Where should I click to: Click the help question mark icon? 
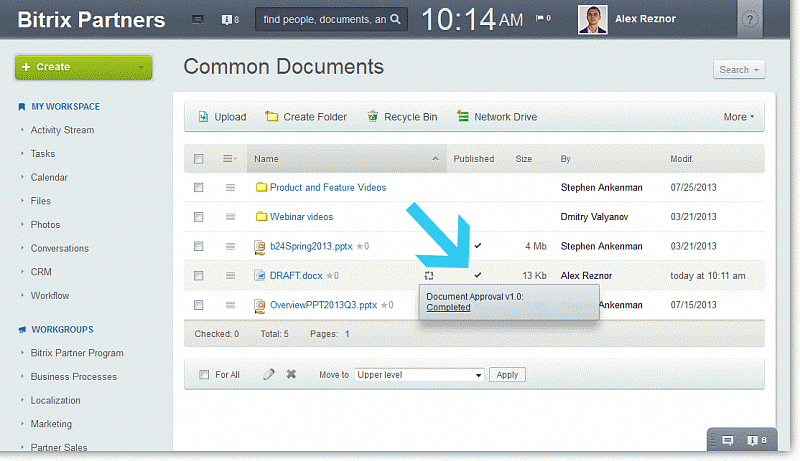[x=749, y=20]
